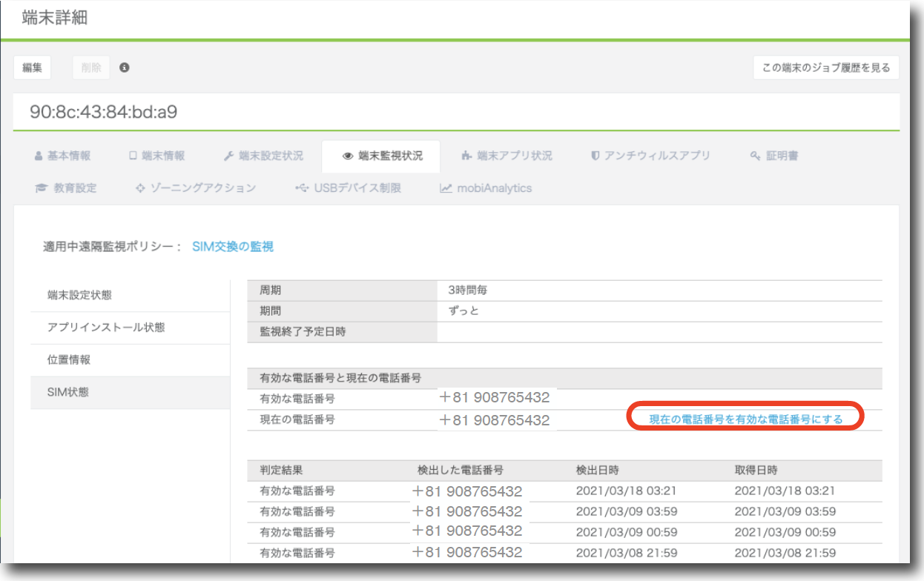Click the 現在の電話番号 value +81 908765432

click(495, 420)
